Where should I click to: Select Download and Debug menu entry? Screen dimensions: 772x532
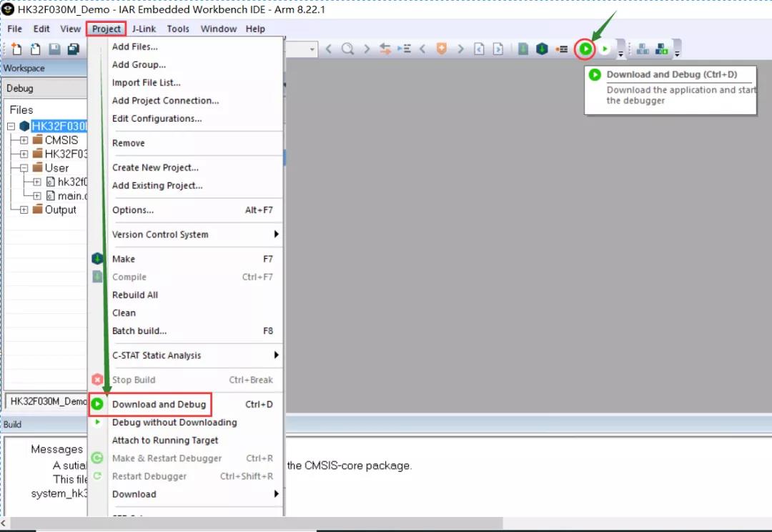coord(186,405)
